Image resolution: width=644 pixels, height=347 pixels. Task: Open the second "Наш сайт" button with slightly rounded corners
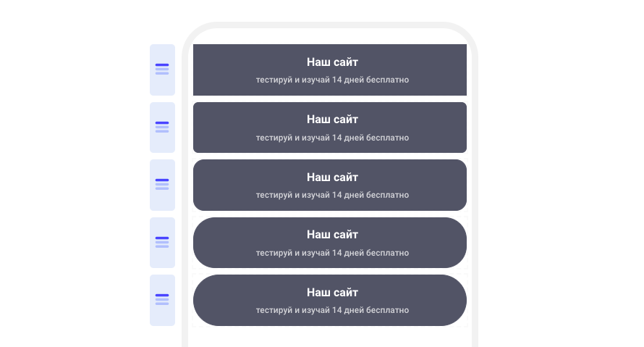330,127
